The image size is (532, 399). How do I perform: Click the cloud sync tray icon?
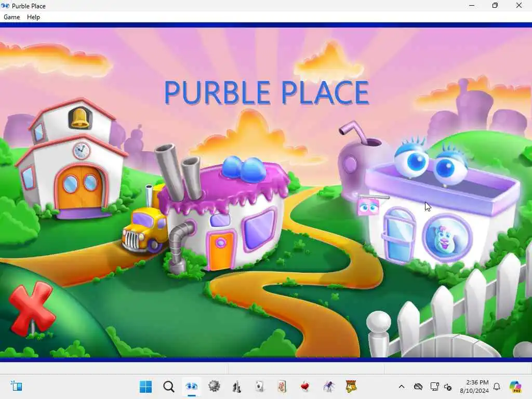coord(418,387)
